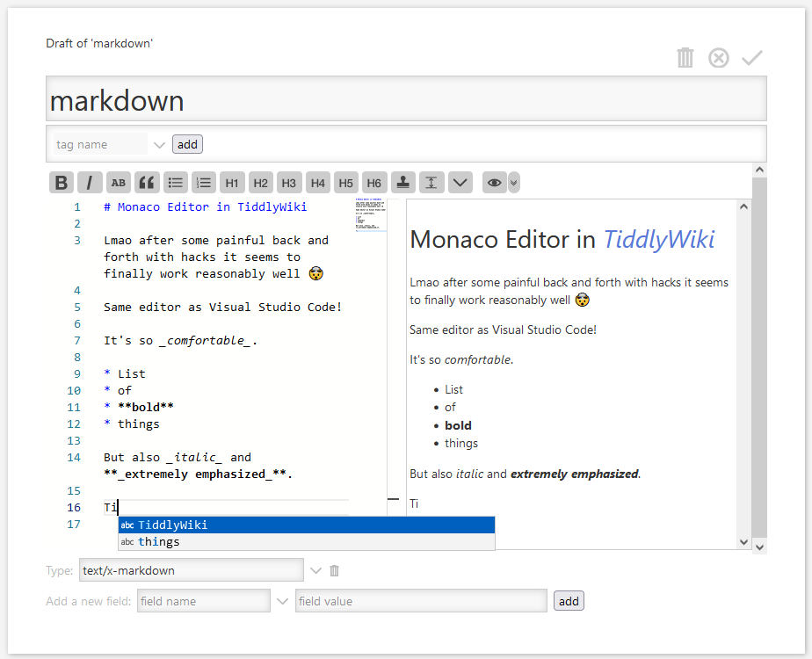
Task: Click line number 1 in the editor gutter
Action: coord(77,207)
